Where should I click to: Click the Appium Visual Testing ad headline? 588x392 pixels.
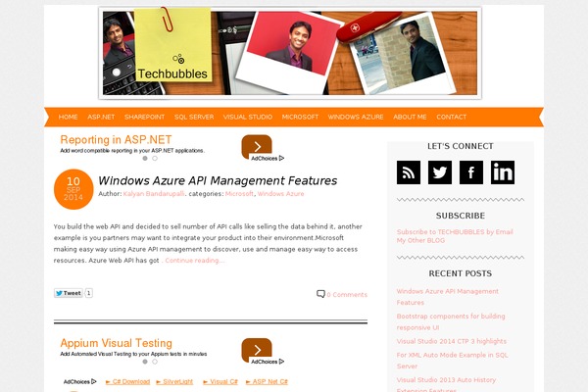[117, 343]
